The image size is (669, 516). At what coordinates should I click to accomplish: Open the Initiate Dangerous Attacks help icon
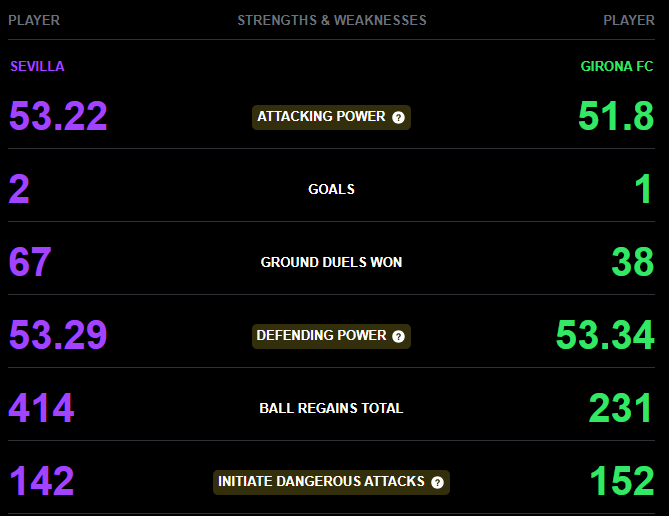[x=437, y=482]
